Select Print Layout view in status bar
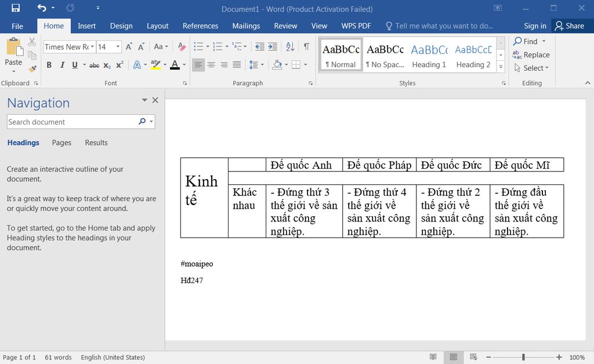The width and height of the screenshot is (594, 364). tap(454, 357)
